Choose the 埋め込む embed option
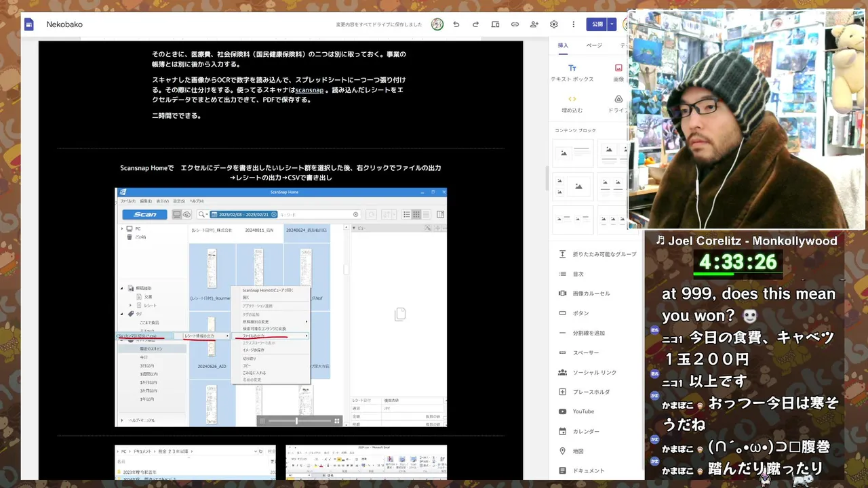The width and height of the screenshot is (868, 488). [572, 104]
